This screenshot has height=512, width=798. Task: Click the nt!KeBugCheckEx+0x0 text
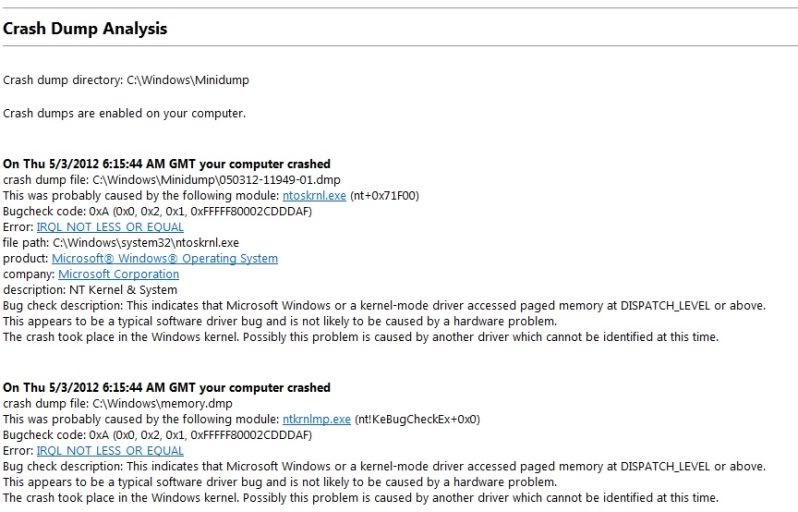tap(417, 419)
